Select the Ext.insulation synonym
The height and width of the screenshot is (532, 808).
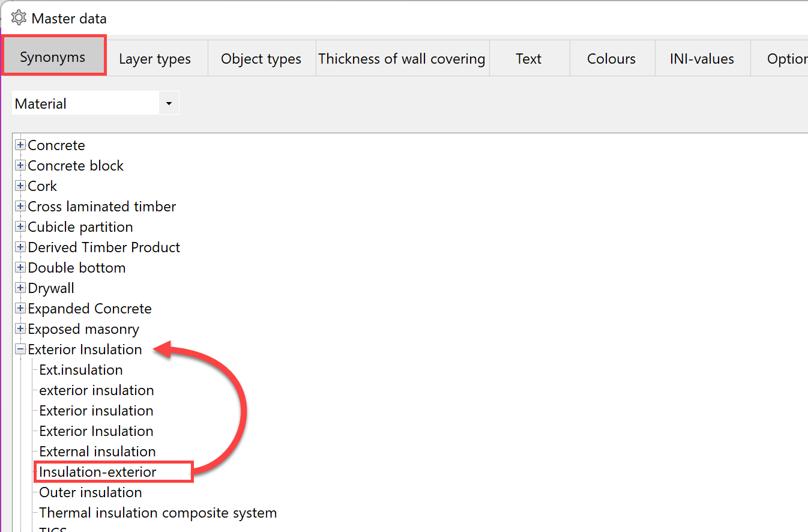pyautogui.click(x=81, y=370)
